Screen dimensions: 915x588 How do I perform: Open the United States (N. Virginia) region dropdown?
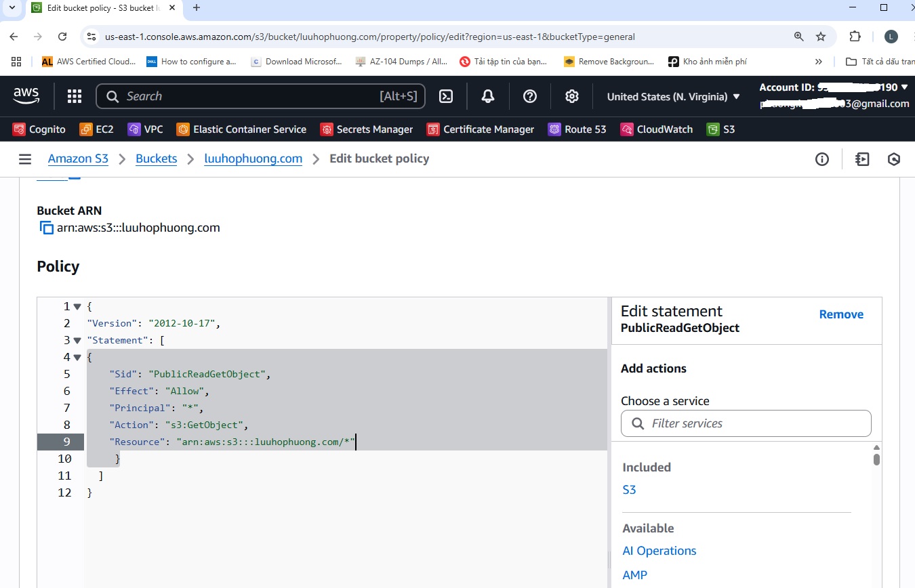[673, 96]
